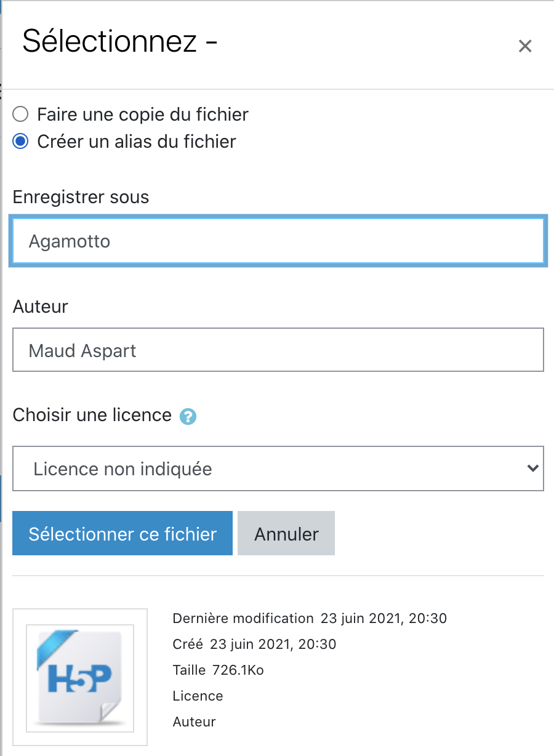
Task: Click the "Créé 23 juin 2021" line
Action: (254, 644)
